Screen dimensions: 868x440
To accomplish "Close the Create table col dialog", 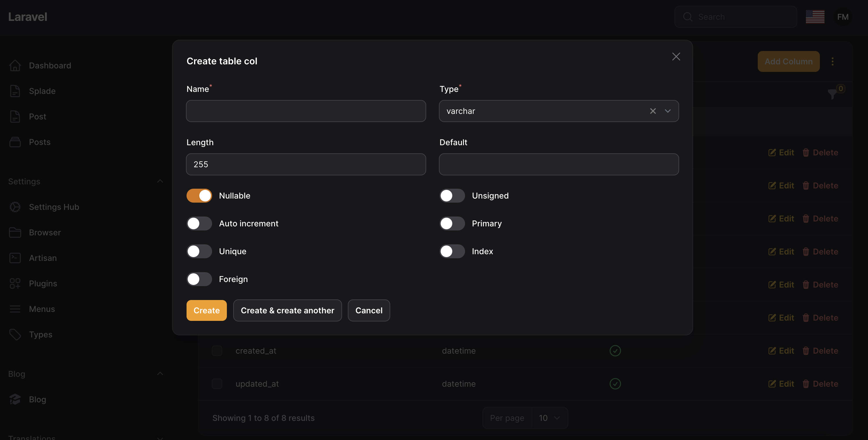I will [x=676, y=57].
